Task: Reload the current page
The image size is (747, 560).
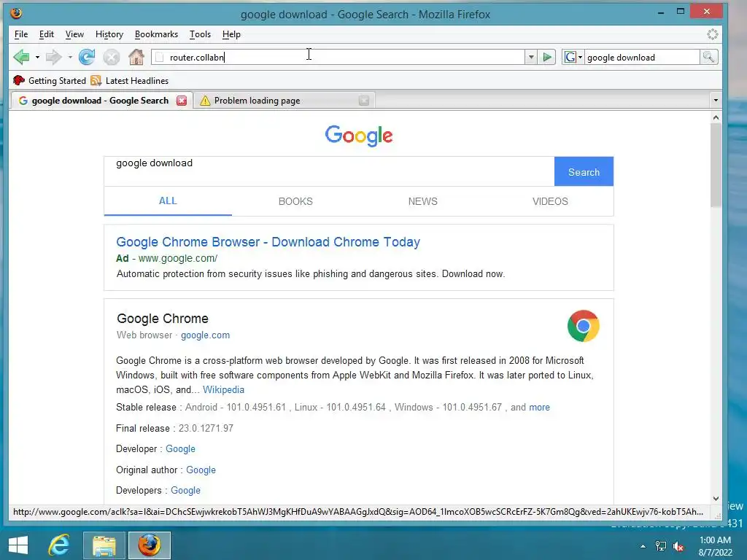Action: tap(87, 57)
